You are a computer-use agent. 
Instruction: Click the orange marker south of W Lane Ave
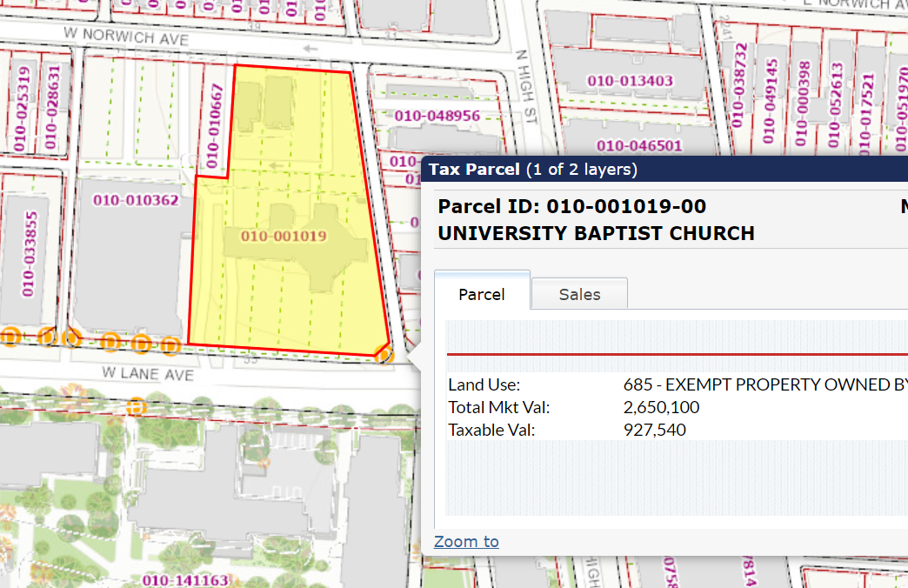136,407
